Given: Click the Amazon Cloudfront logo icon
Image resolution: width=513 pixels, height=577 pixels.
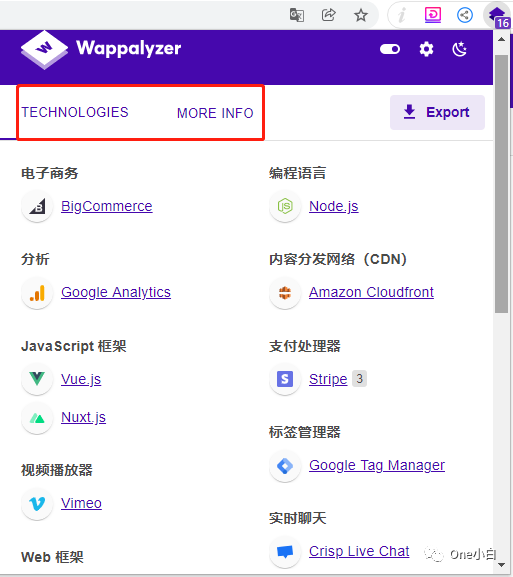Looking at the screenshot, I should [285, 293].
